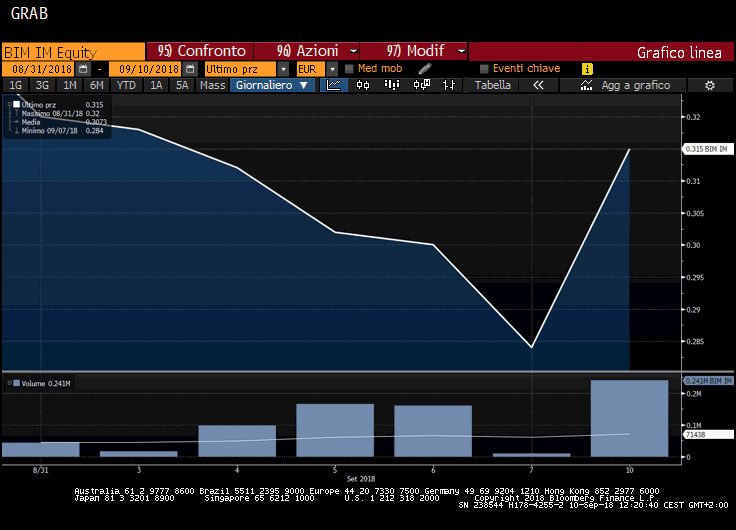This screenshot has height=530, width=736.
Task: Select the bar chart style icon
Action: click(391, 85)
